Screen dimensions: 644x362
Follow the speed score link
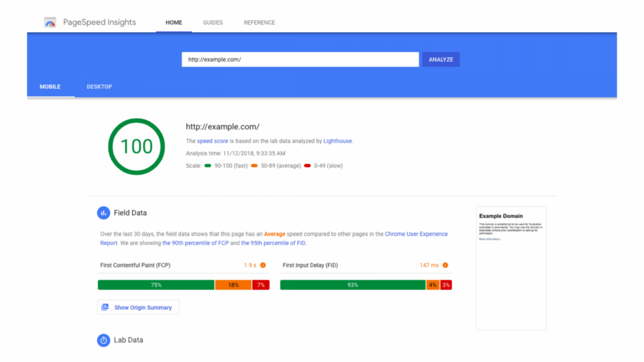point(213,141)
